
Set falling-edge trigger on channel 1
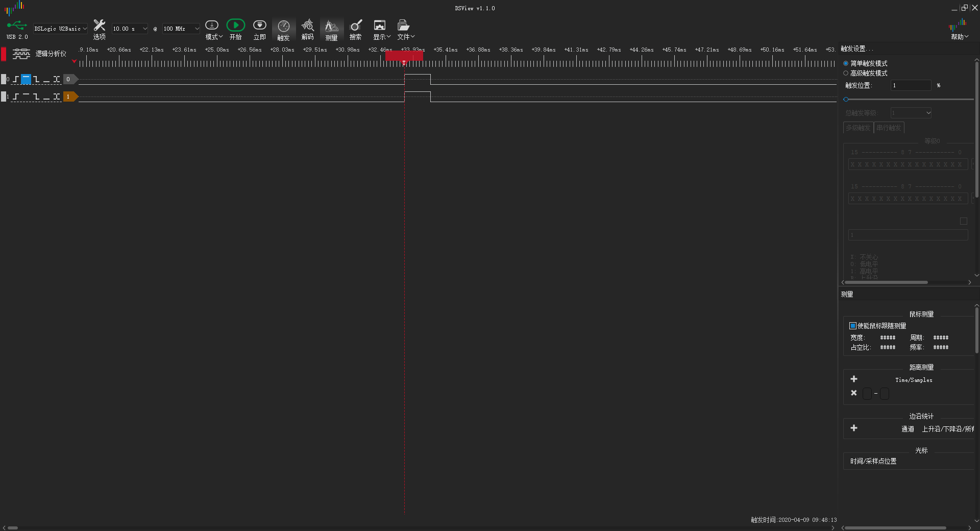[x=36, y=96]
